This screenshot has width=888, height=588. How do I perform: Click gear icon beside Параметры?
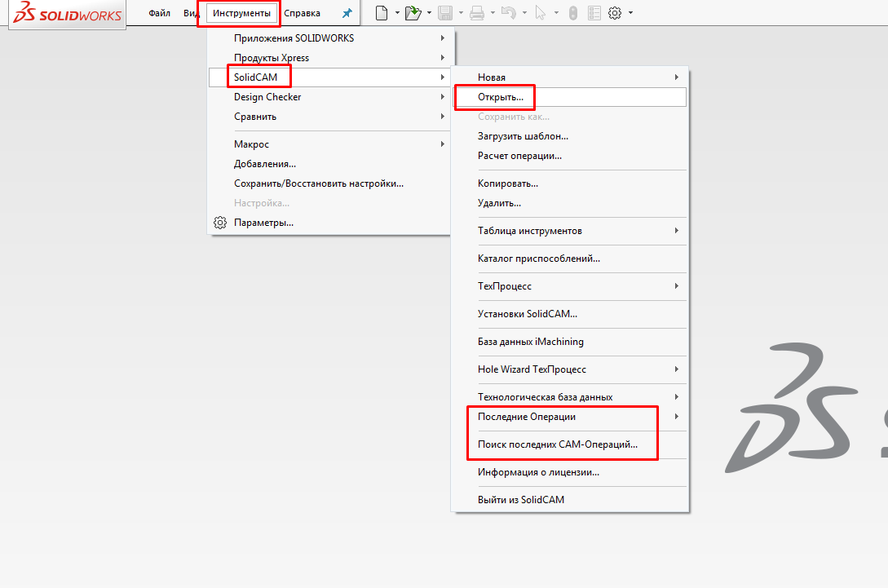click(220, 223)
